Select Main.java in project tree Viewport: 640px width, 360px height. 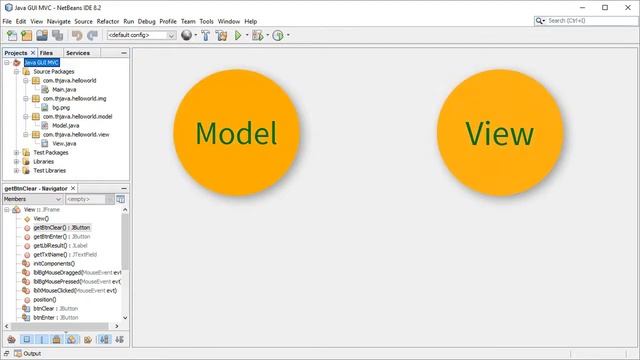click(64, 89)
